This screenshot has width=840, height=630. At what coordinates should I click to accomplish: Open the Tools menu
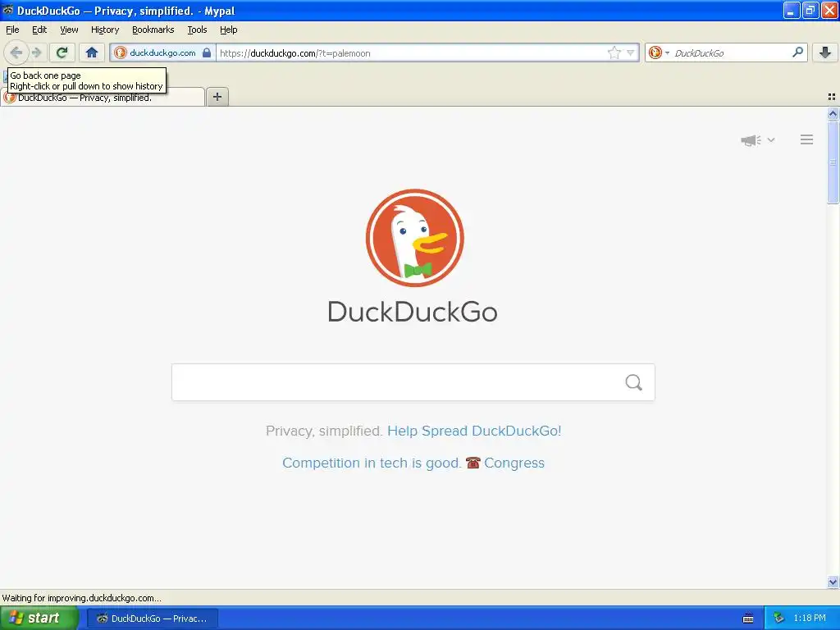(x=197, y=30)
